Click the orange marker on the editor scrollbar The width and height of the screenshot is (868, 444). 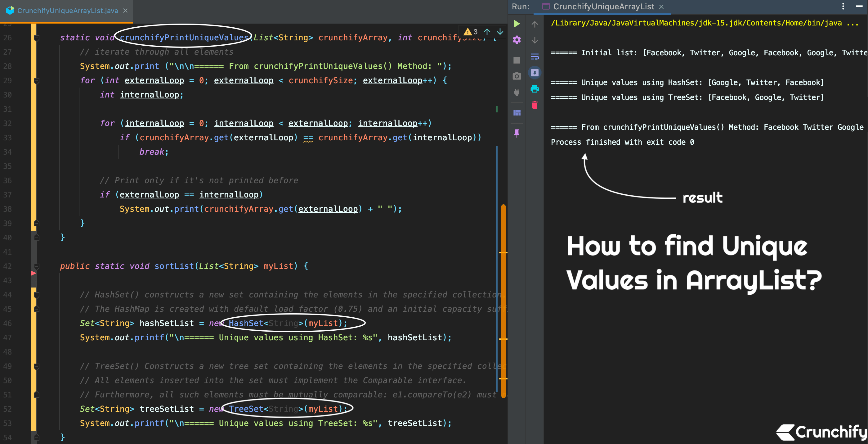[x=503, y=303]
